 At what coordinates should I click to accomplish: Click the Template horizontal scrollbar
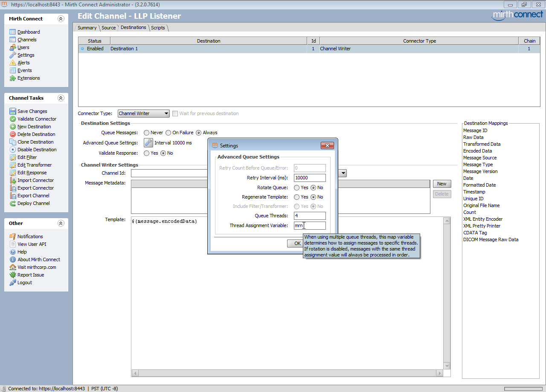[288, 373]
